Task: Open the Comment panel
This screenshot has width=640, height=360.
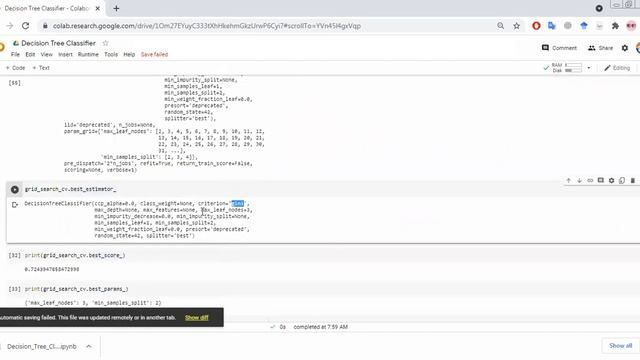Action: [559, 48]
